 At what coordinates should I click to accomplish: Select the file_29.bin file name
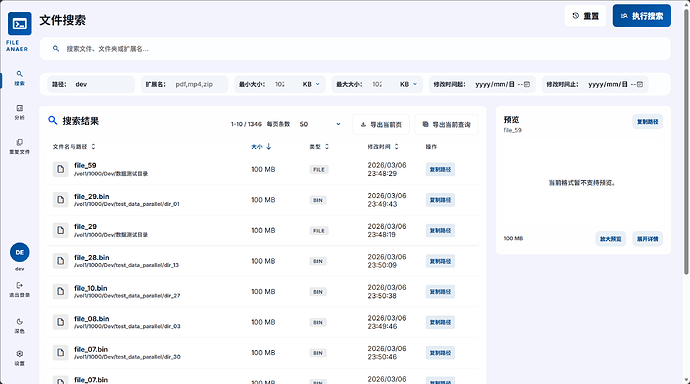point(92,196)
